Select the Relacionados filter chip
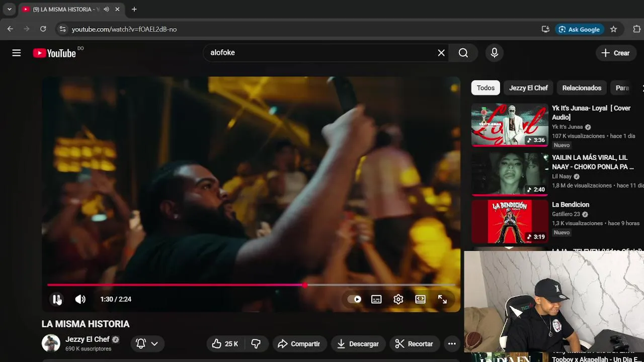644x362 pixels. (582, 88)
